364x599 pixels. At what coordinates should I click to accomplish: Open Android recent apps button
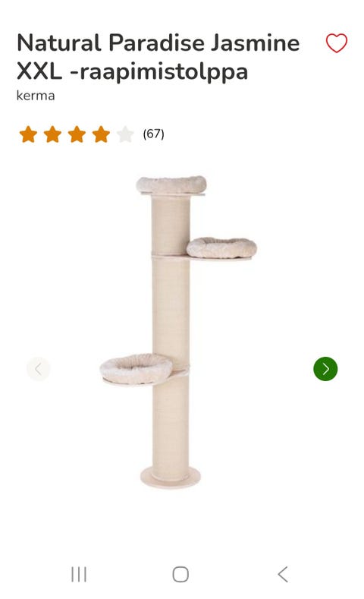coord(79,574)
